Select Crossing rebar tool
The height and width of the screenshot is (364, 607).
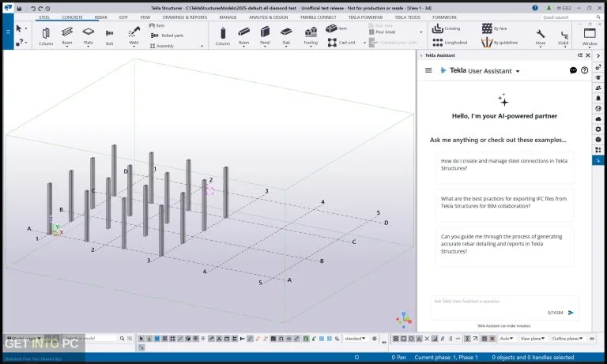tap(446, 28)
